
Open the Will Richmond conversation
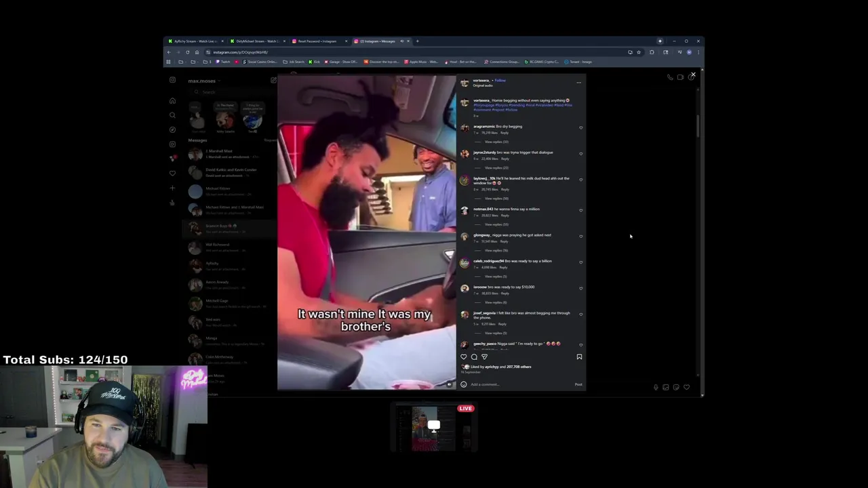(x=231, y=247)
